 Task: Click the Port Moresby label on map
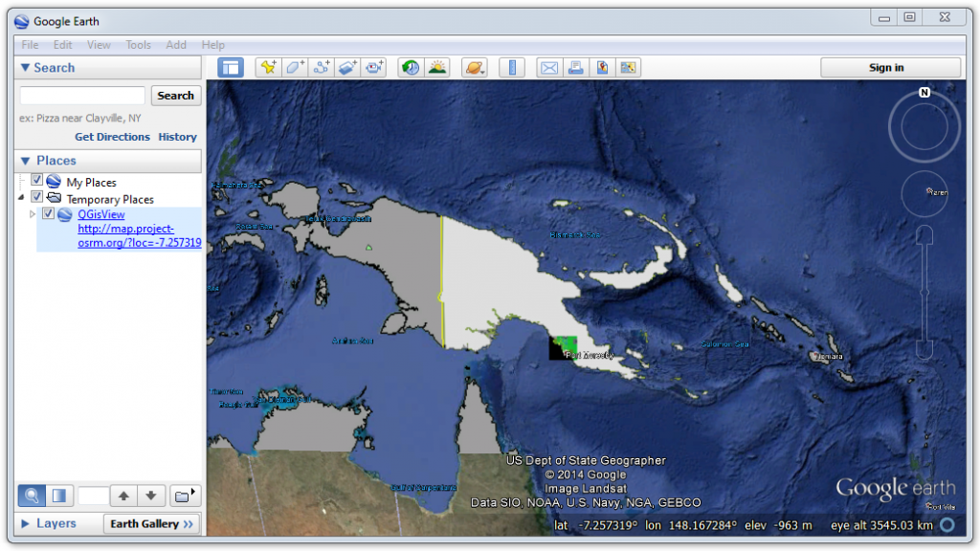coord(590,355)
